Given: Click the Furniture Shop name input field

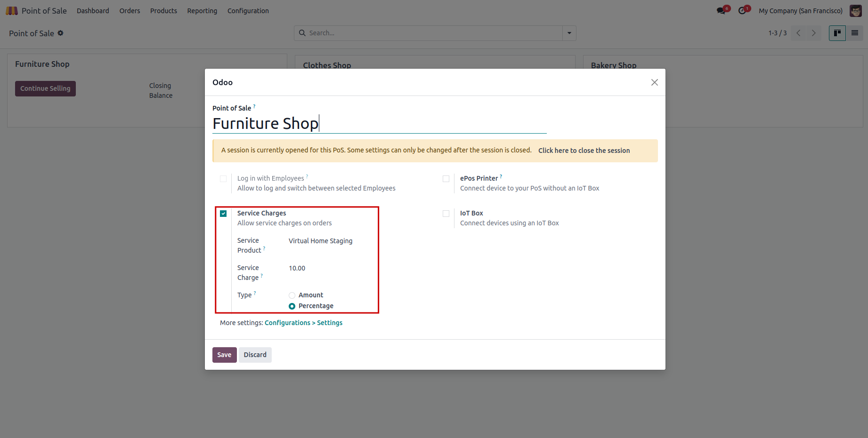Looking at the screenshot, I should (x=380, y=123).
